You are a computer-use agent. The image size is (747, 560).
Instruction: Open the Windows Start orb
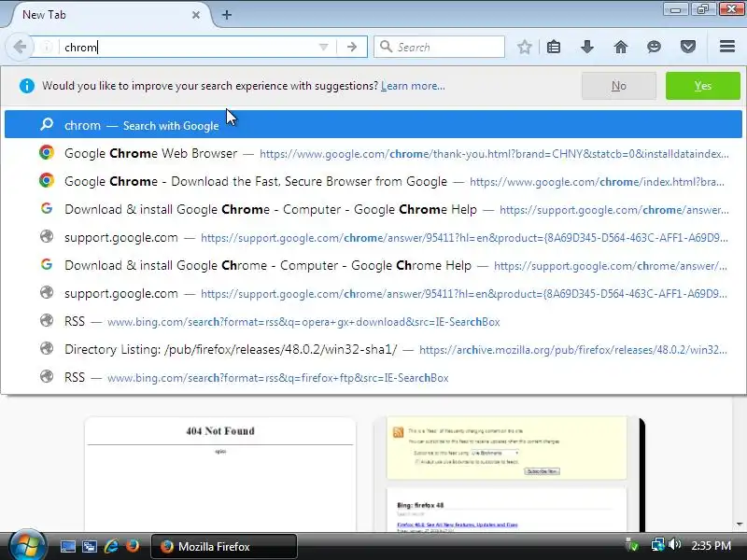click(27, 546)
